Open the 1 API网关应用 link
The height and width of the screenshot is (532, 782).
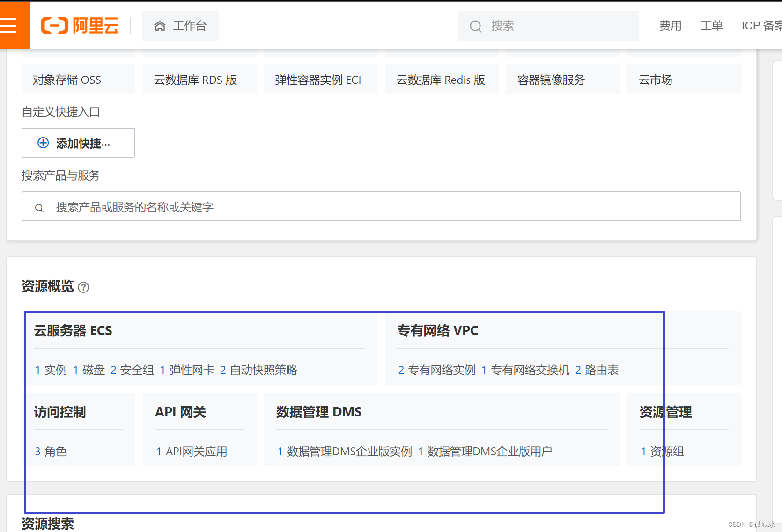pos(192,452)
